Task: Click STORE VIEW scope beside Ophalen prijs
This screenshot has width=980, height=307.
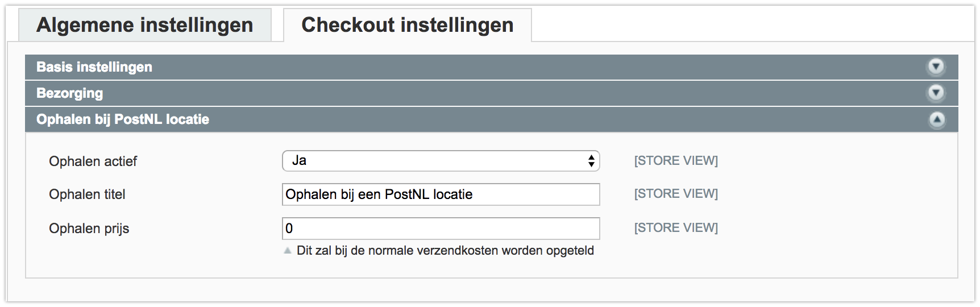Action: 676,228
